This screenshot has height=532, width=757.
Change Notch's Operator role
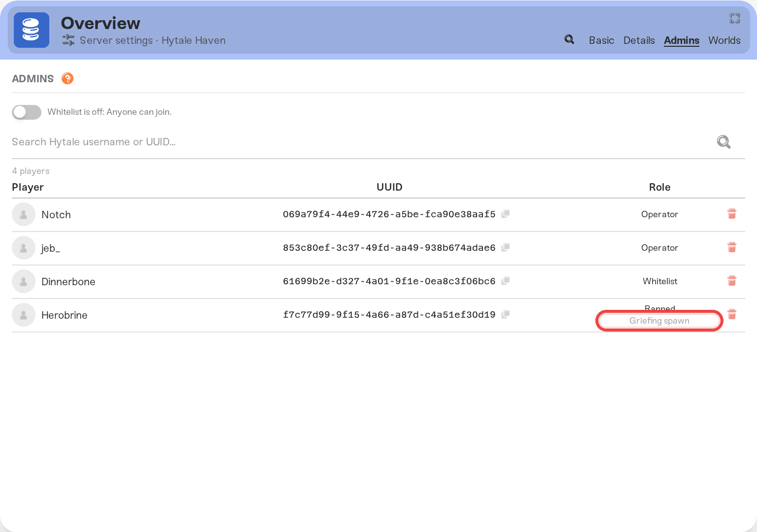pyautogui.click(x=659, y=214)
